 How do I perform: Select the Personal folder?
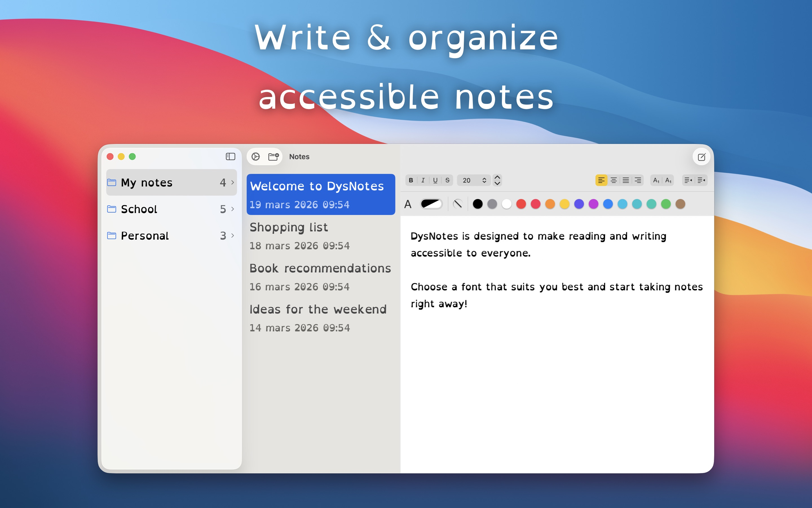click(171, 236)
